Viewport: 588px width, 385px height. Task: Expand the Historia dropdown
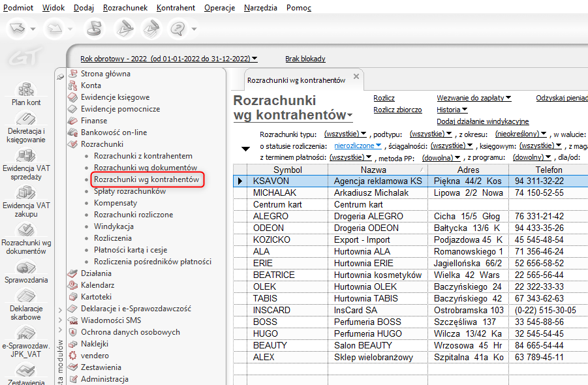tap(452, 110)
